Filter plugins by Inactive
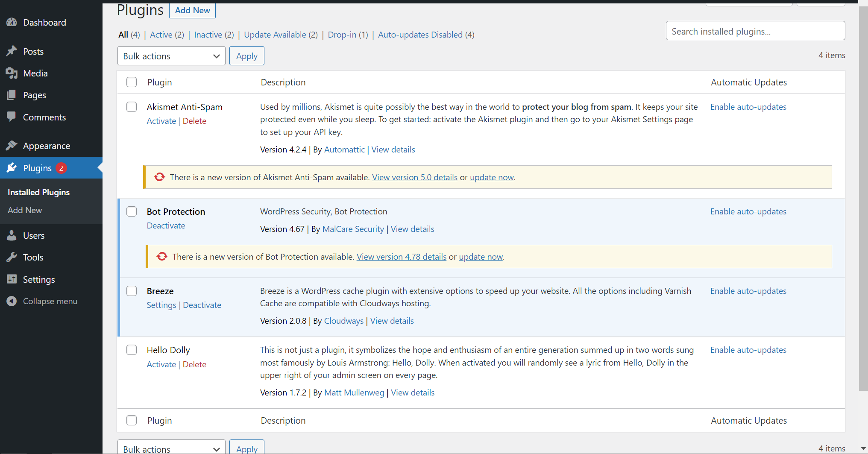 click(208, 35)
